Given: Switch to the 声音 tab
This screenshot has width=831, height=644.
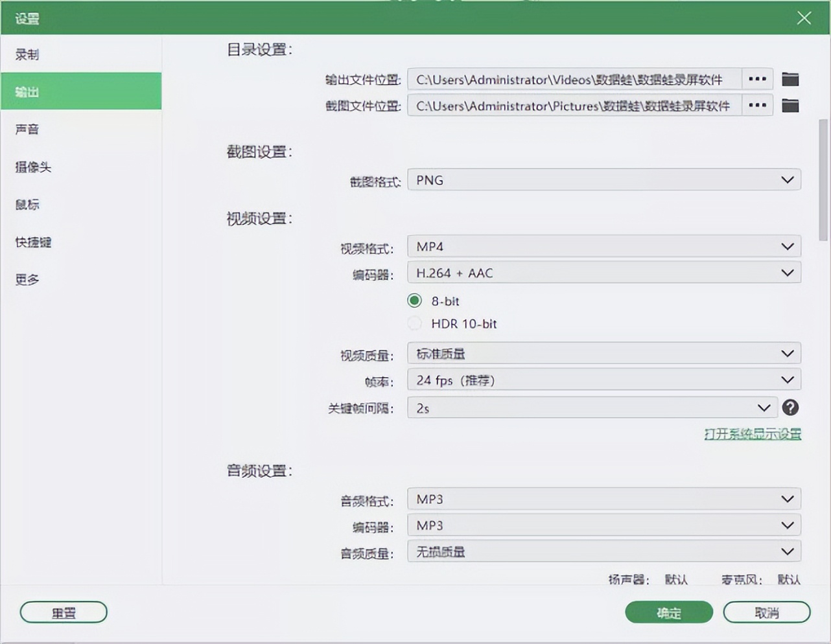Looking at the screenshot, I should click(x=26, y=129).
